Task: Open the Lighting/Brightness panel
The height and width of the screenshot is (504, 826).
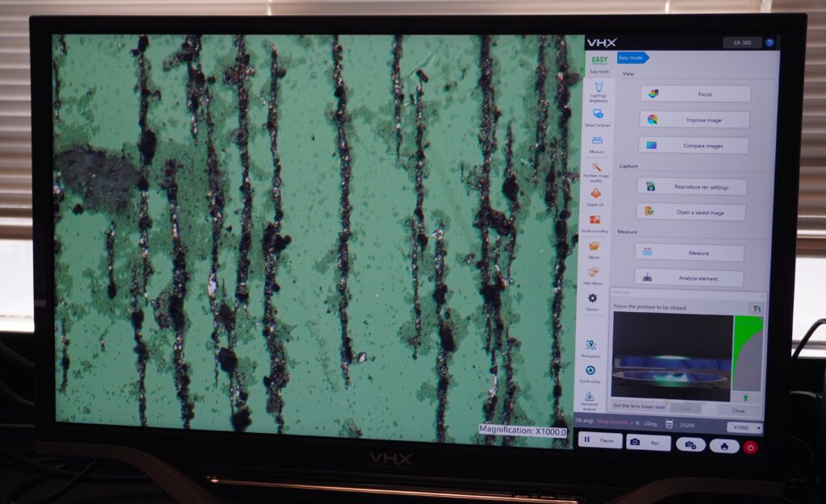Action: pyautogui.click(x=599, y=91)
